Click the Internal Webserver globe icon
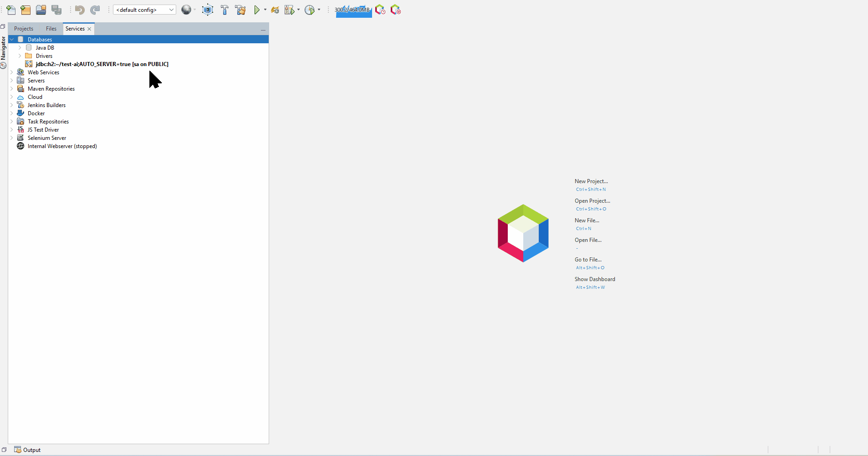The width and height of the screenshot is (868, 456). [x=20, y=146]
